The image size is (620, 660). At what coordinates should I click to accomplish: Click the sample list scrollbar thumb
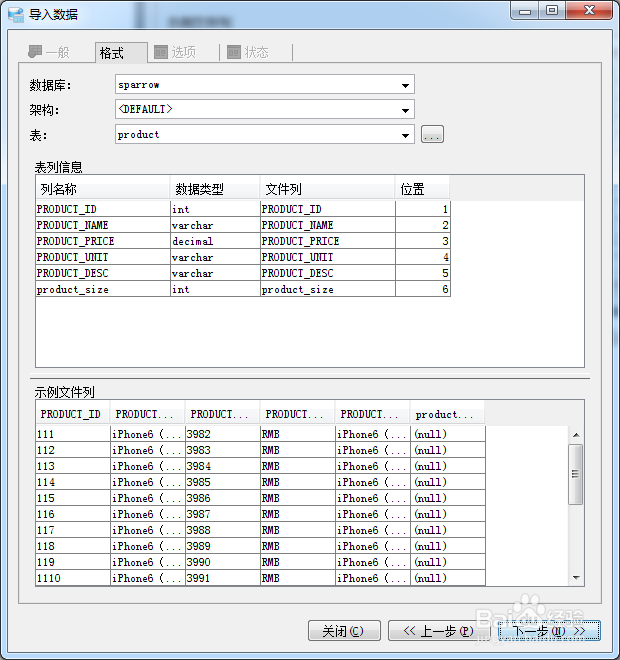(x=576, y=474)
